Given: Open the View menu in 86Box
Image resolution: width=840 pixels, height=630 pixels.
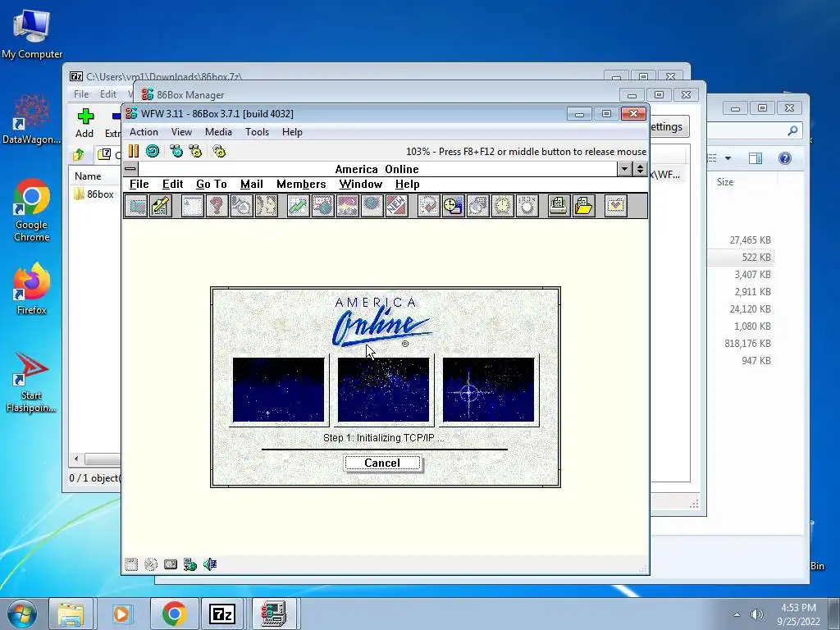Looking at the screenshot, I should [181, 132].
